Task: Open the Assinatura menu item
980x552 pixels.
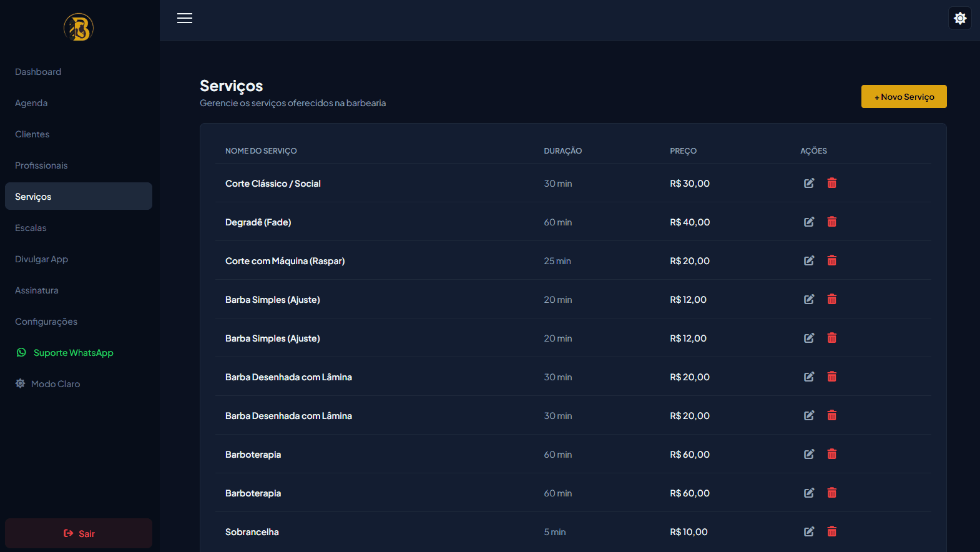Action: coord(37,290)
